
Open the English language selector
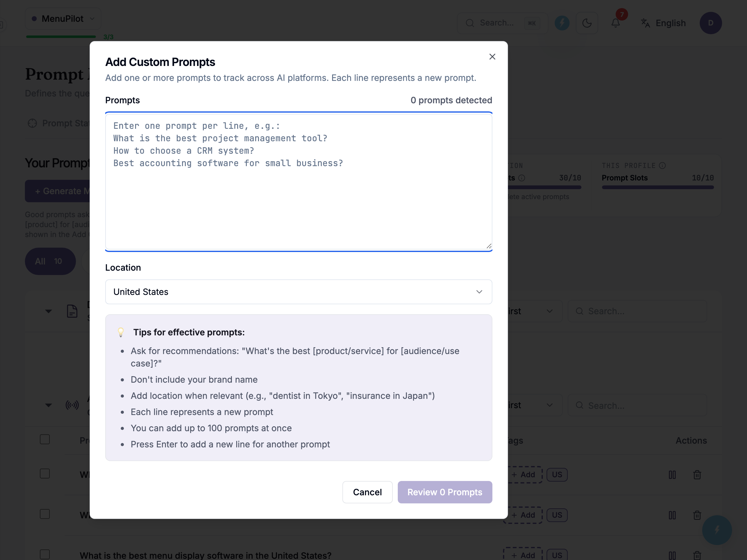click(x=663, y=23)
